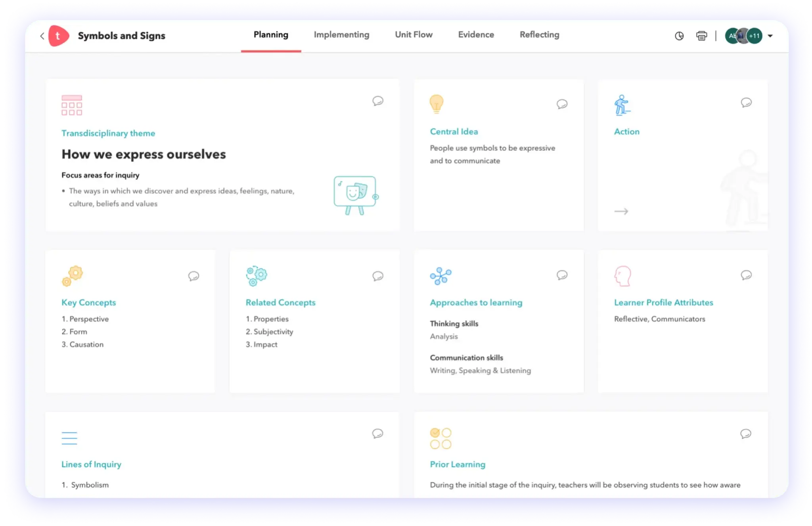The width and height of the screenshot is (812, 526).
Task: Open the Reflecting tab
Action: click(539, 35)
